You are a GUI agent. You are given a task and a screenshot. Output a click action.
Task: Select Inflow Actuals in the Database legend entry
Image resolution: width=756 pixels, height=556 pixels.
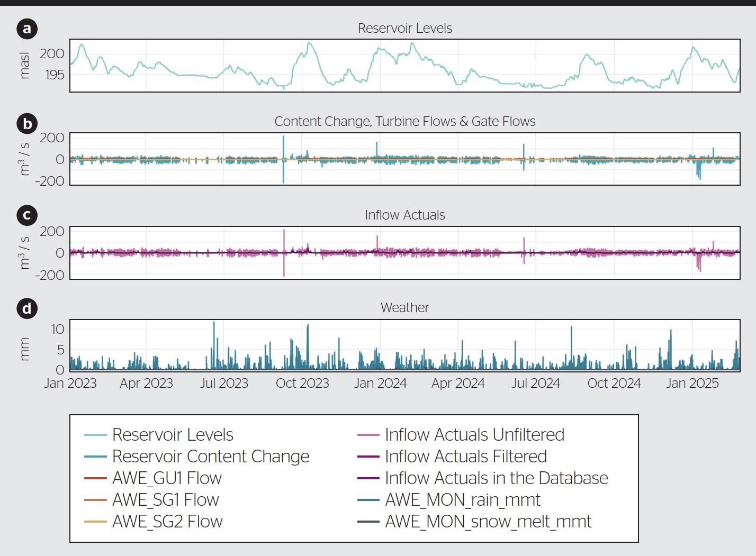(x=496, y=478)
